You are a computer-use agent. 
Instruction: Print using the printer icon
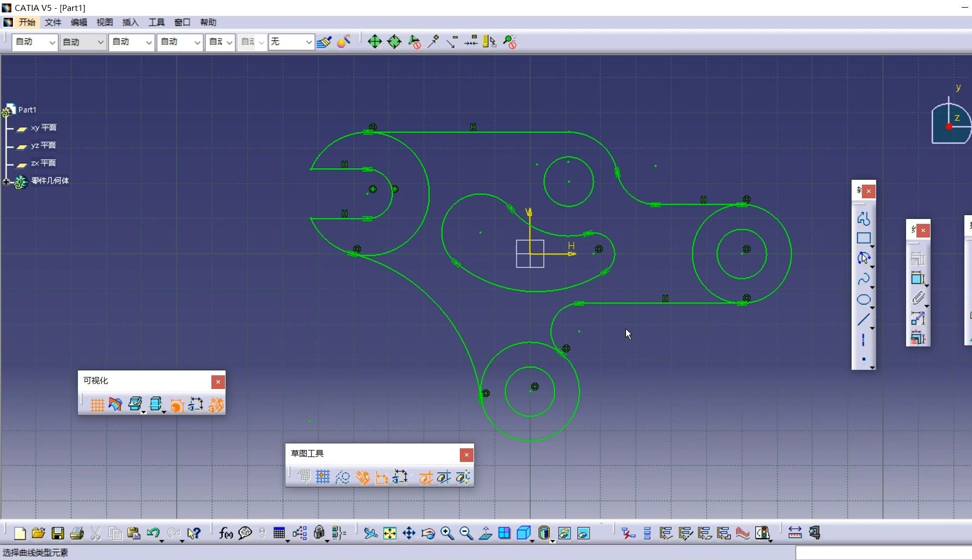tap(77, 533)
